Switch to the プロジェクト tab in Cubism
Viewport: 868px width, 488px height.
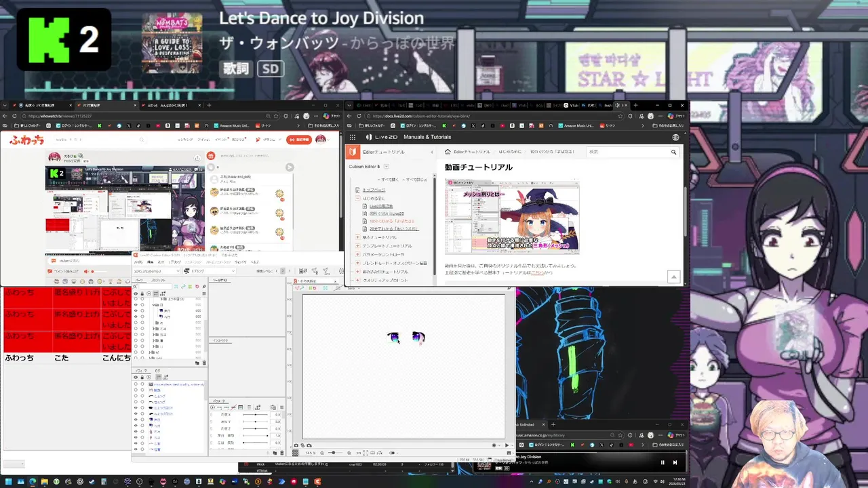[159, 281]
